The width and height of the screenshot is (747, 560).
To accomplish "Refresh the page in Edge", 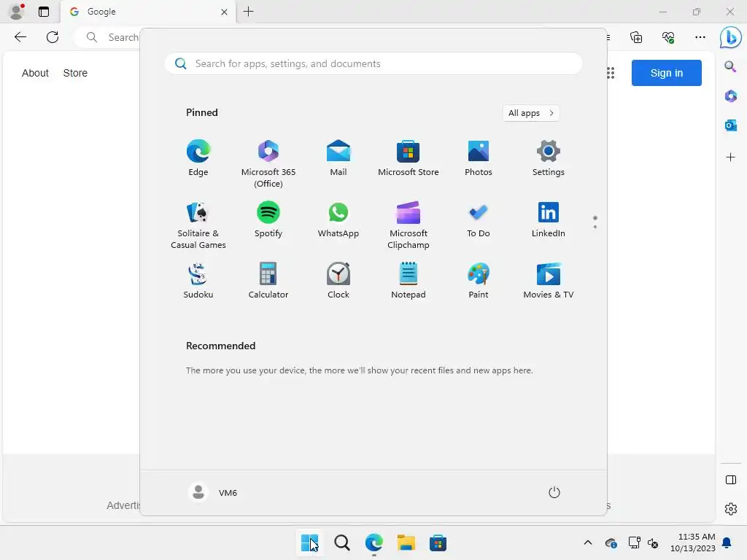I will click(x=53, y=37).
